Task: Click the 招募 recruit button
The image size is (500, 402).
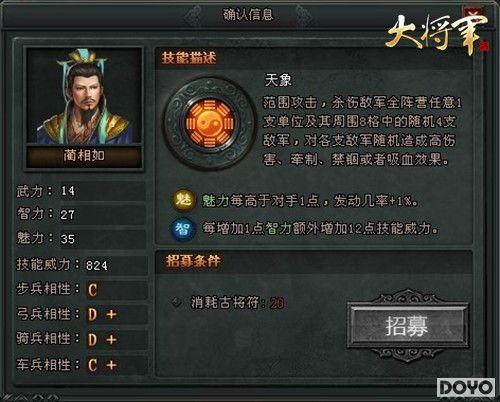Action: pos(407,326)
